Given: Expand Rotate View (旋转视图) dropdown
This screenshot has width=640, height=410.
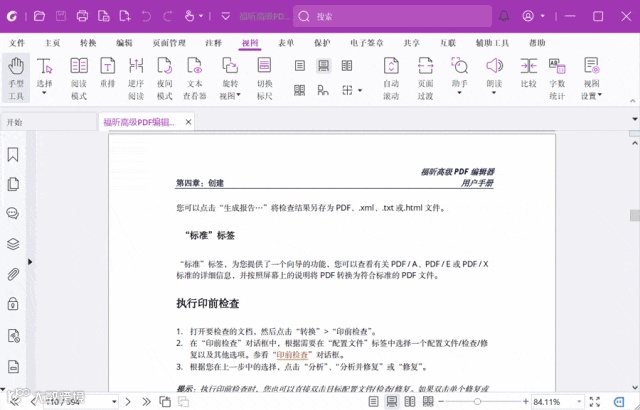Looking at the screenshot, I should point(239,95).
